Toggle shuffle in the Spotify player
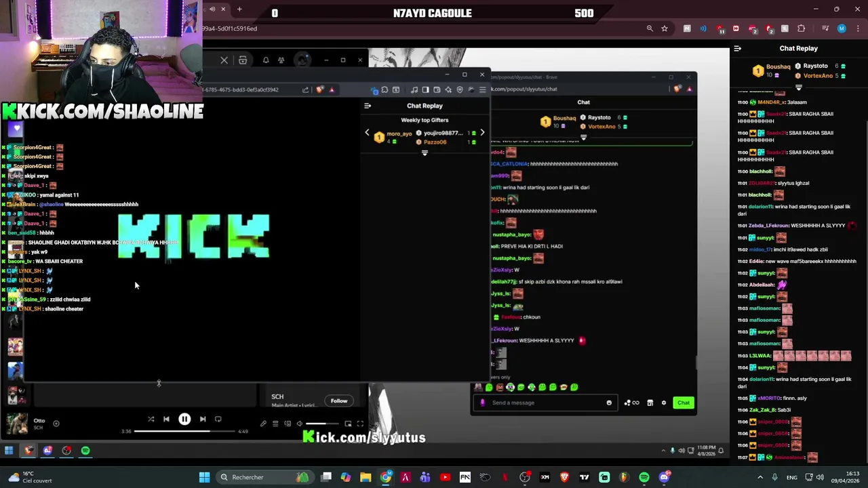This screenshot has height=488, width=868. (x=151, y=419)
